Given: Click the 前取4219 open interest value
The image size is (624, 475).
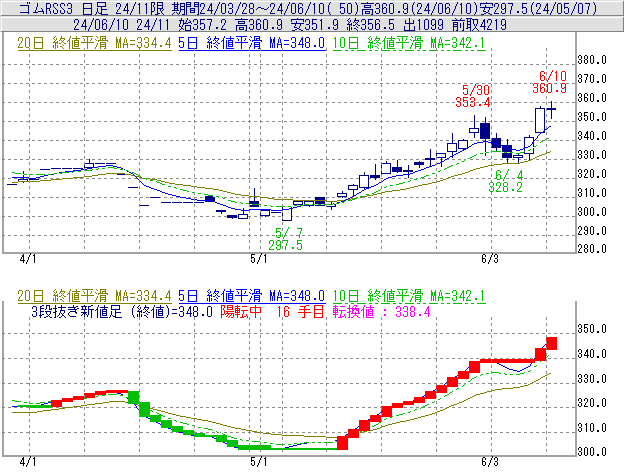Looking at the screenshot, I should tap(479, 25).
